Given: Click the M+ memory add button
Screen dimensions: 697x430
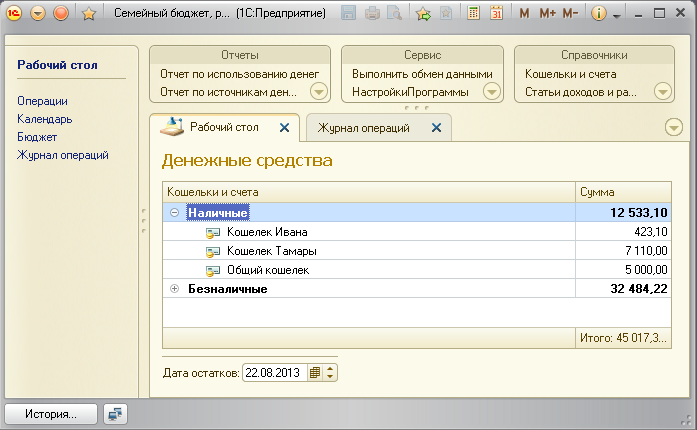Looking at the screenshot, I should [x=547, y=13].
